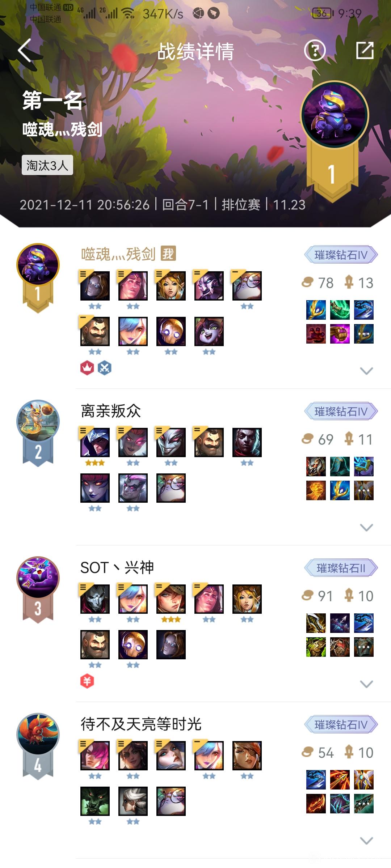Tap the red crown trait icon

(x=87, y=368)
